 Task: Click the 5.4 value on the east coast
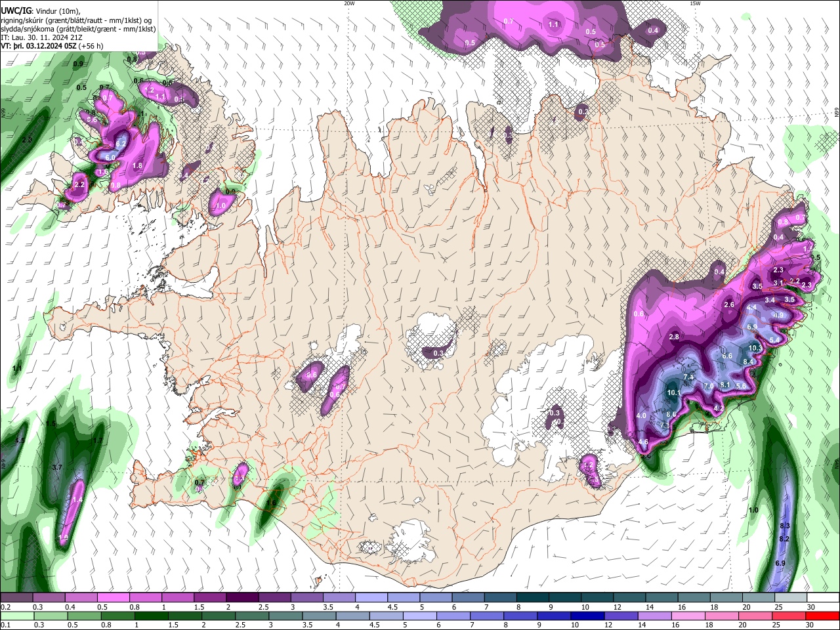[x=774, y=339]
